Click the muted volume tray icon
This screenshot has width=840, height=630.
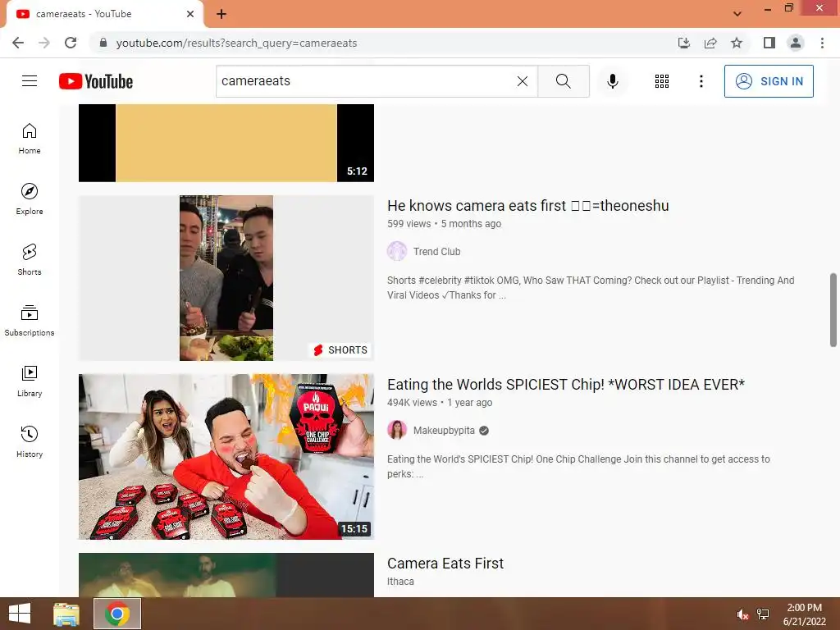(x=742, y=614)
